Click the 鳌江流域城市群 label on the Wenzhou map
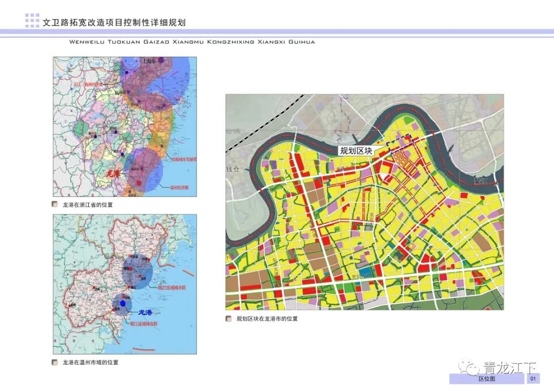The height and width of the screenshot is (392, 554). [144, 324]
